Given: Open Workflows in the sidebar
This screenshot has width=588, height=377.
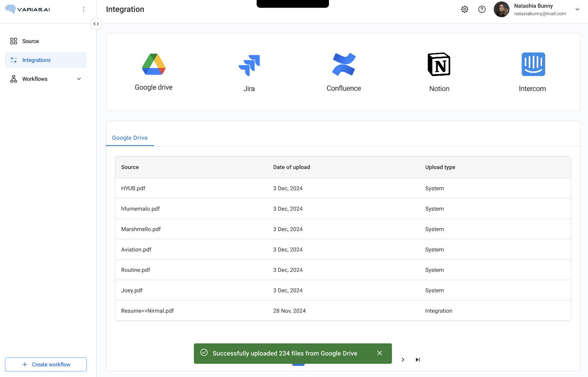Looking at the screenshot, I should pos(46,79).
